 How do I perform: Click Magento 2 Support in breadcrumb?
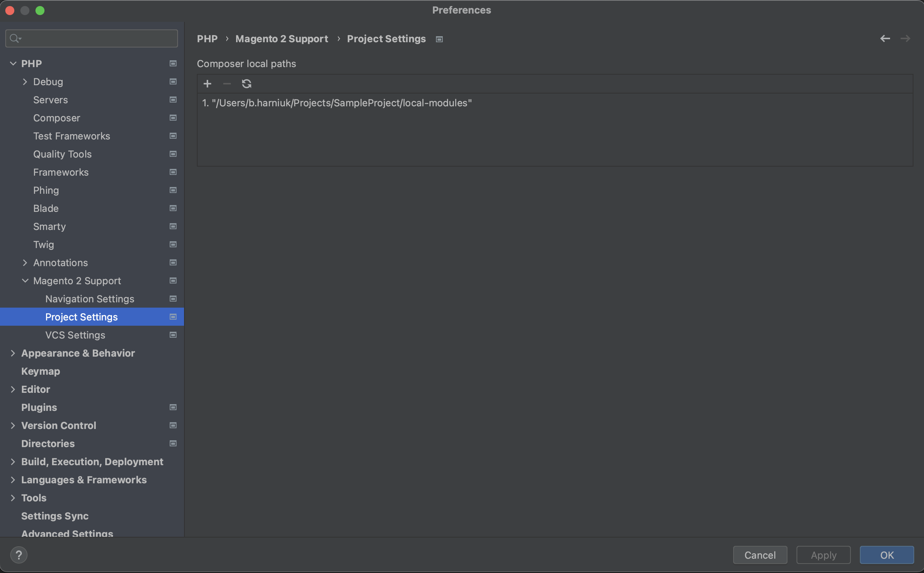[x=282, y=39]
